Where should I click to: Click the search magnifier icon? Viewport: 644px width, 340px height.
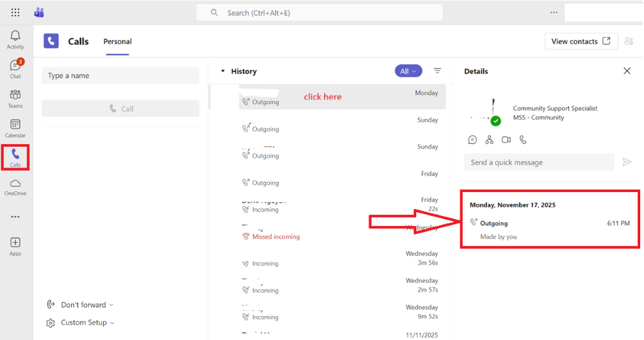tap(214, 13)
